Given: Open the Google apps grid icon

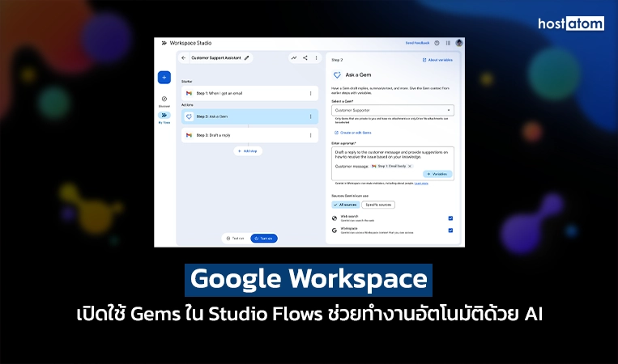Looking at the screenshot, I should [448, 43].
